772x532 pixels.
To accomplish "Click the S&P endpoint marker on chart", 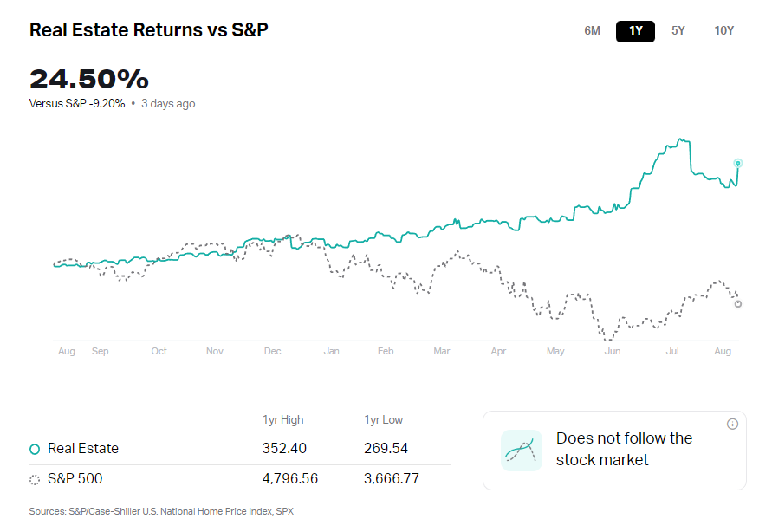I will [738, 303].
